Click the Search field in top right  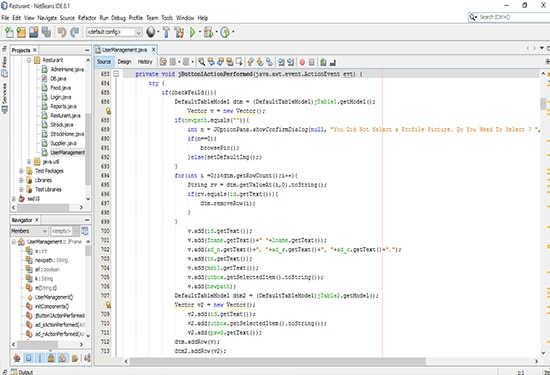(x=509, y=17)
